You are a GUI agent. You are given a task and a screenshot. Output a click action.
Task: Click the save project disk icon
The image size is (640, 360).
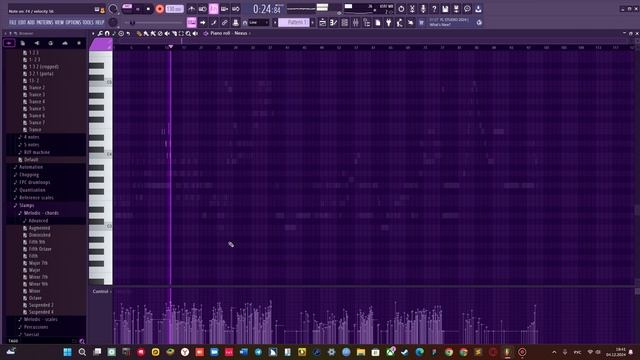(x=445, y=9)
